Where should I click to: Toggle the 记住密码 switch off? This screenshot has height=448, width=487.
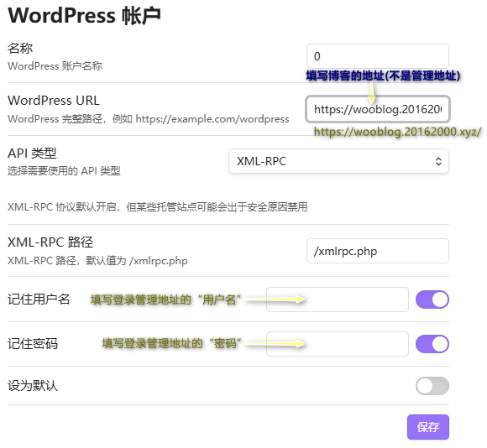(x=432, y=344)
